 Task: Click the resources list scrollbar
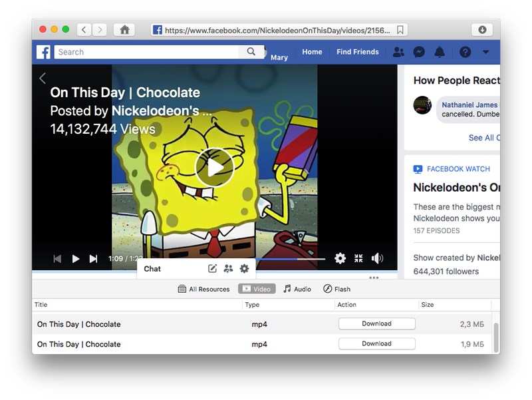coord(496,338)
